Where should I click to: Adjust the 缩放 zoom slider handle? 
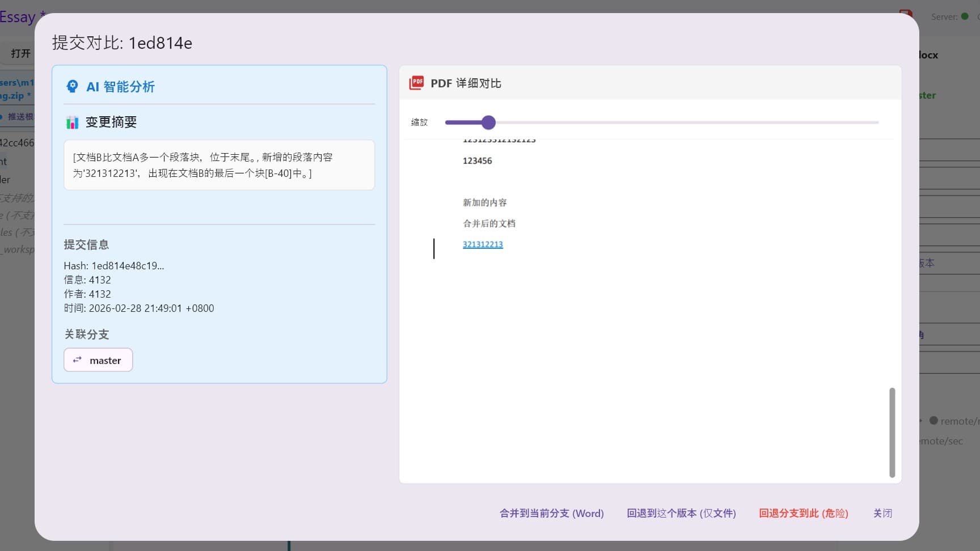tap(488, 122)
